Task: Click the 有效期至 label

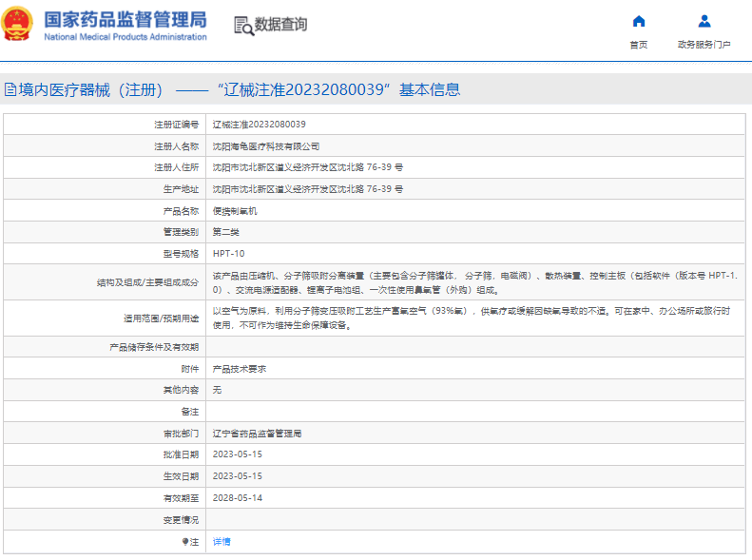Action: [x=181, y=498]
